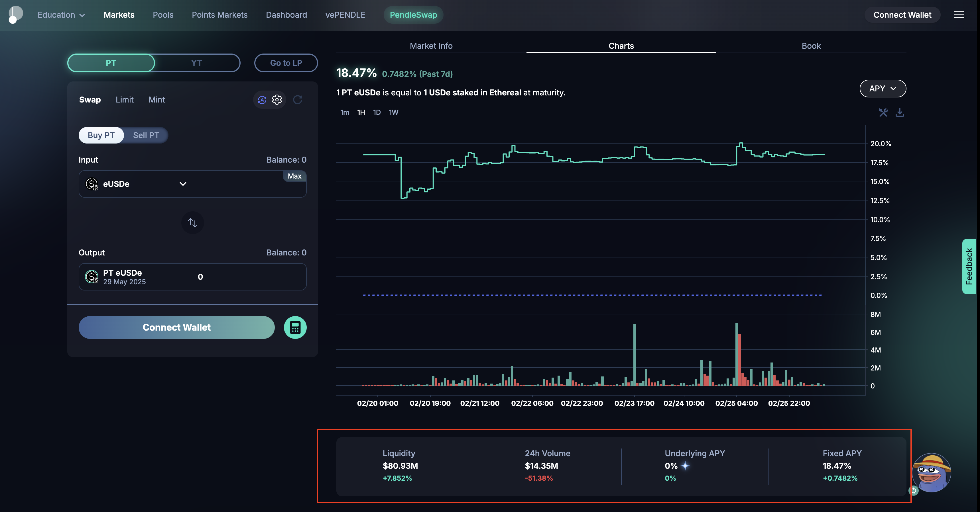This screenshot has height=512, width=980.
Task: Switch to the Market Info tab
Action: click(431, 46)
